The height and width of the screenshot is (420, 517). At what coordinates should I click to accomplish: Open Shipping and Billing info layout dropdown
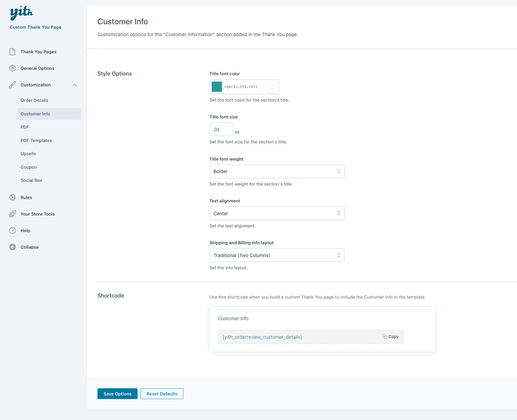pos(277,255)
